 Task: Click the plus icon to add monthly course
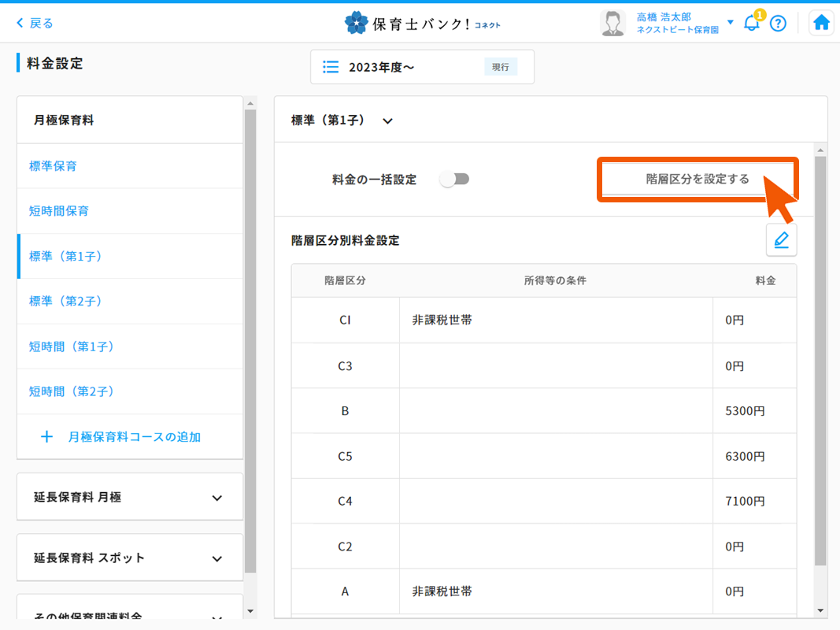click(x=46, y=436)
